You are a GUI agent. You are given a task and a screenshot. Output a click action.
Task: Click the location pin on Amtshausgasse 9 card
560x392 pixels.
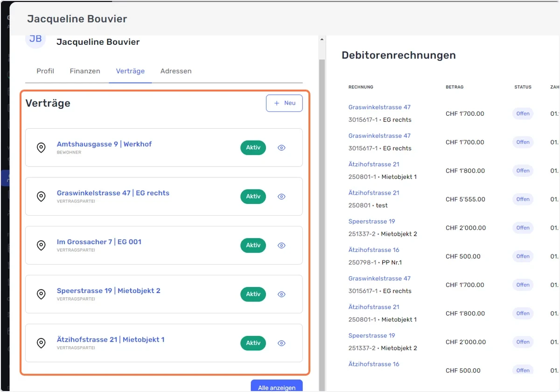point(41,148)
